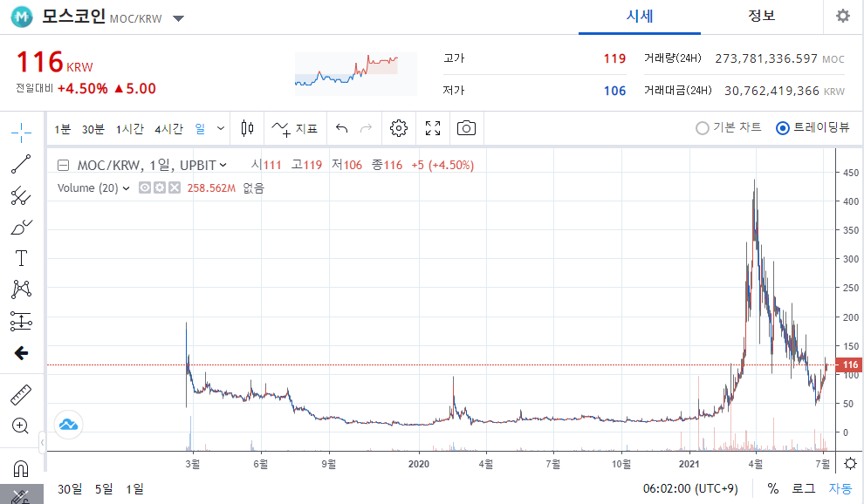Enter fullscreen chart mode
864x504 pixels.
click(433, 128)
